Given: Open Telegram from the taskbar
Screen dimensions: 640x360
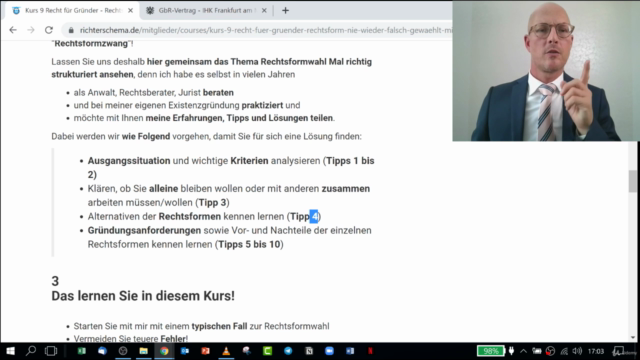Looking at the screenshot, I should click(288, 351).
